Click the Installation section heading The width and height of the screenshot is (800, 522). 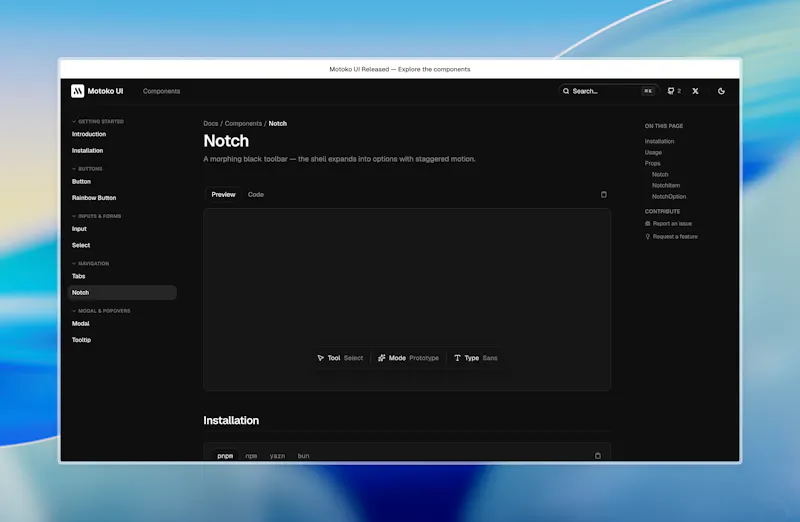click(231, 420)
